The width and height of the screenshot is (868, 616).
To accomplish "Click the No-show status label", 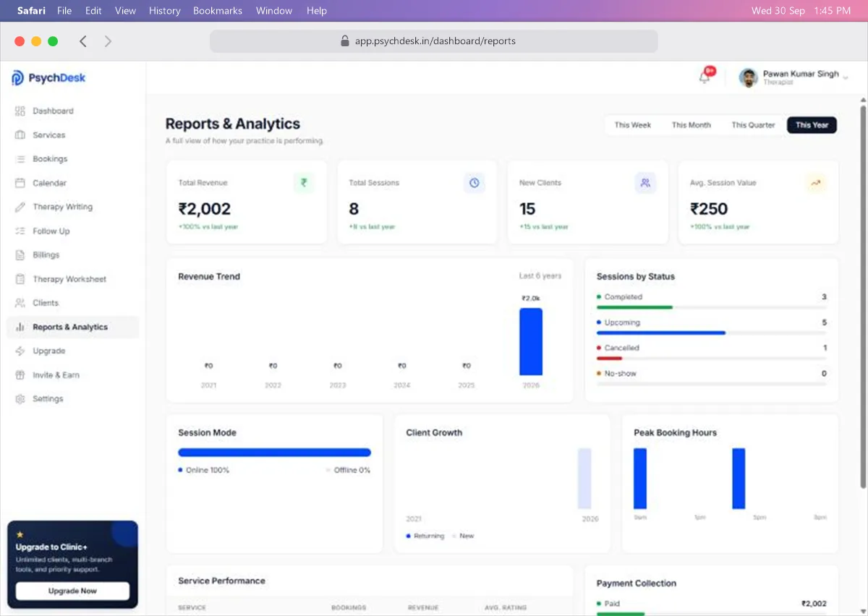I will click(621, 374).
